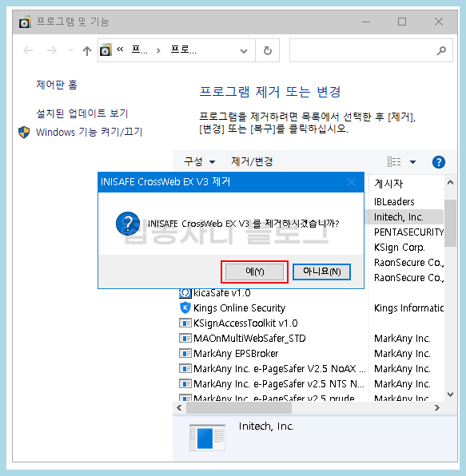This screenshot has width=466, height=476.
Task: Select MarkAny e-PageSafer v2.5 NTS entry
Action: point(279,384)
